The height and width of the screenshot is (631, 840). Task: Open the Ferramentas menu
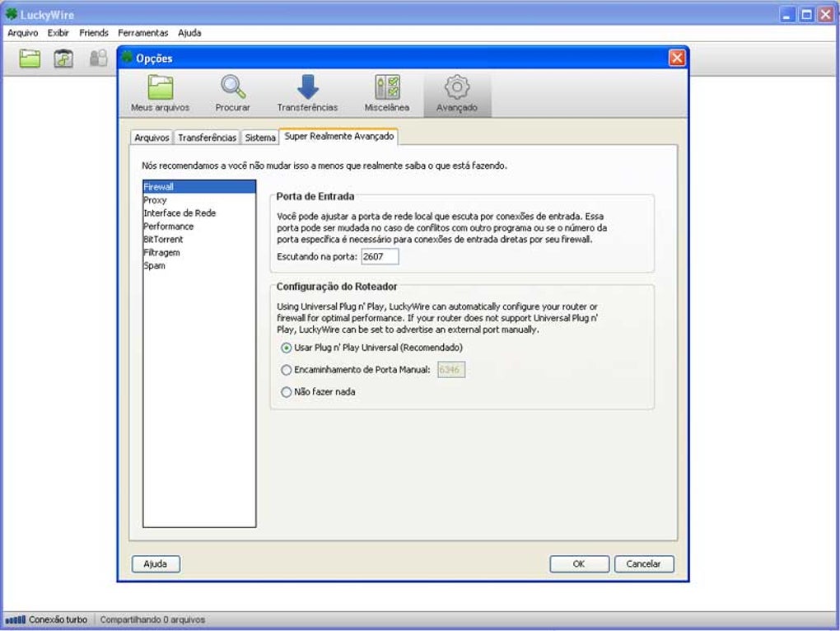point(143,33)
